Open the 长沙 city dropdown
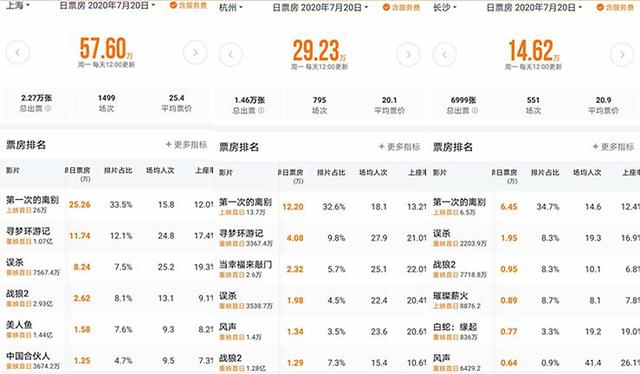Screen dimensions: 640x374 coord(445,7)
